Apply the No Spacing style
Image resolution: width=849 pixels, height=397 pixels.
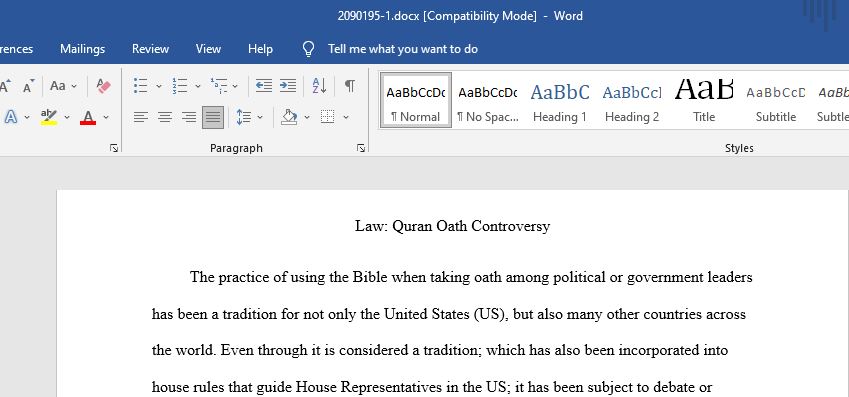tap(488, 101)
